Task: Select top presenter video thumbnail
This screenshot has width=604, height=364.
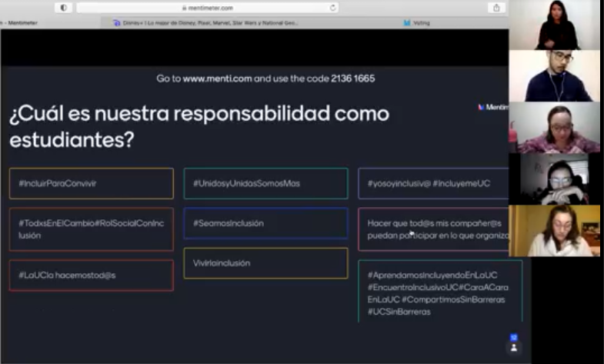Action: (x=554, y=25)
